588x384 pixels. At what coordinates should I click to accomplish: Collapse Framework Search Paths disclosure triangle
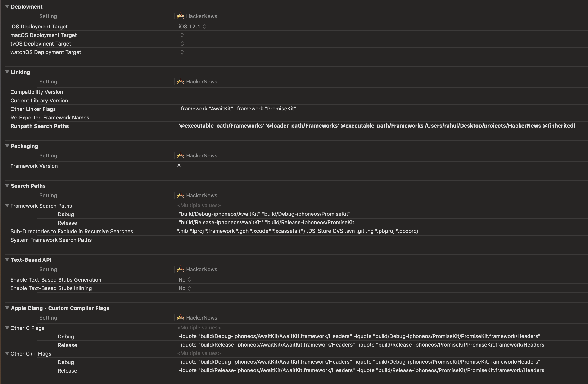(x=7, y=206)
